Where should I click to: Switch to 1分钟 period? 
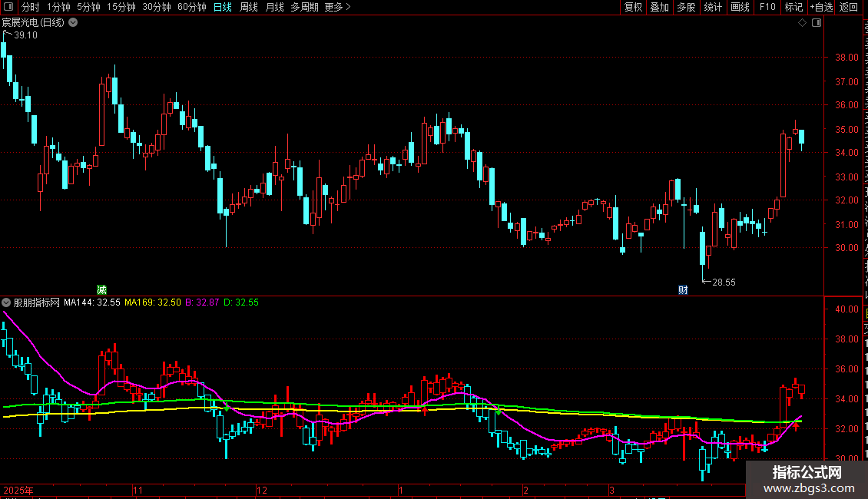point(58,7)
